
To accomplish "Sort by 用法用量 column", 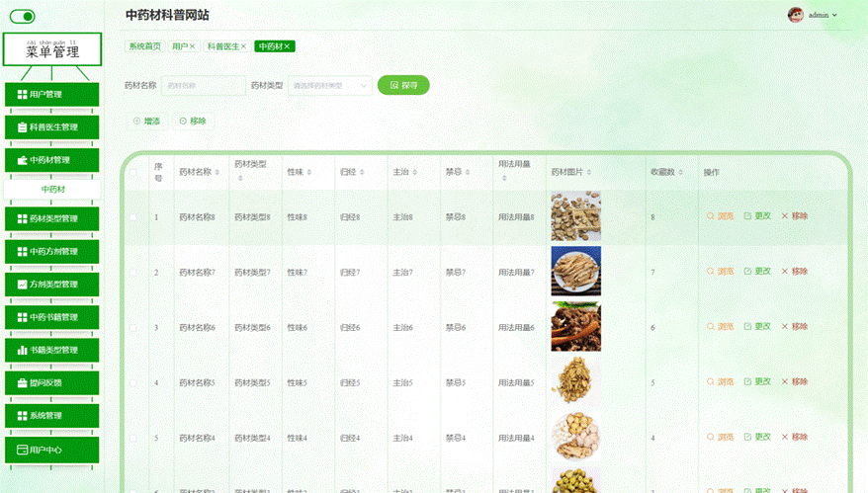I will coord(504,178).
